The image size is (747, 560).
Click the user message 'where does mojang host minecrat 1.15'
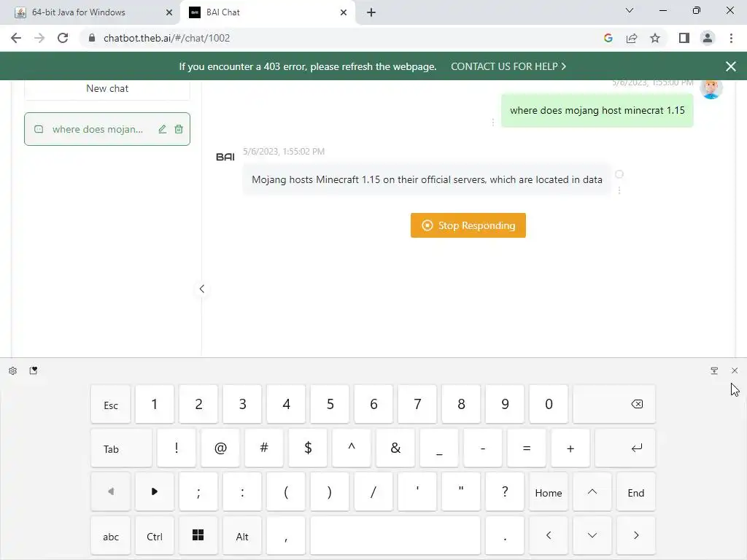tap(597, 111)
